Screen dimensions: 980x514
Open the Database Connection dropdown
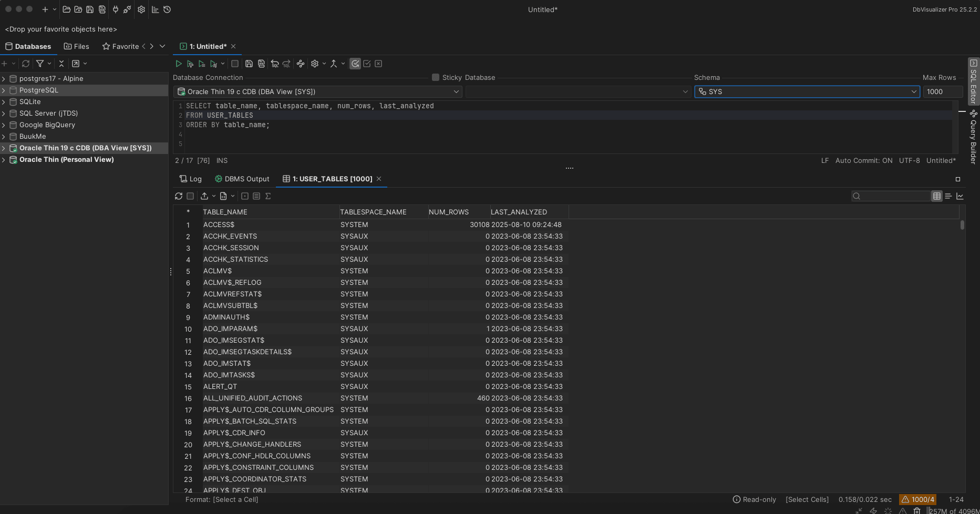point(317,91)
